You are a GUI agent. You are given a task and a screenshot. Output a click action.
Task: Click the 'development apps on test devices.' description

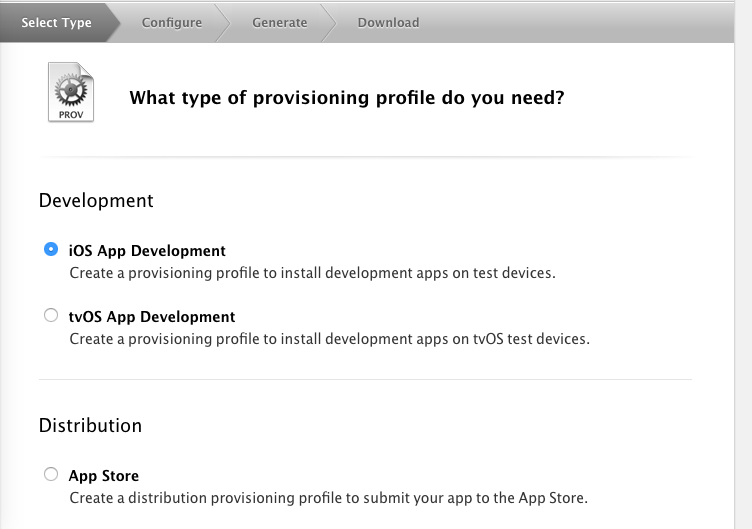coord(313,273)
